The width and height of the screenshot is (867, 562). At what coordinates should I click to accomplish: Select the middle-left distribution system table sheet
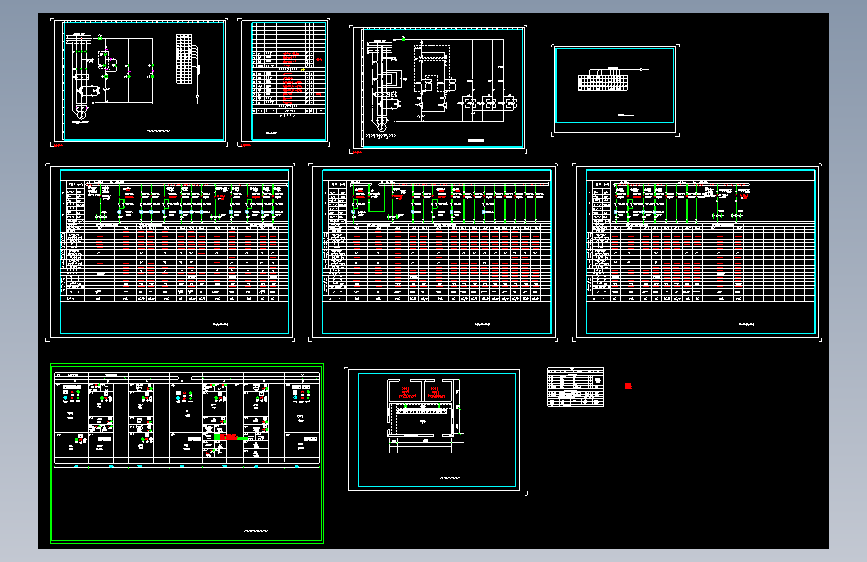tap(170, 252)
